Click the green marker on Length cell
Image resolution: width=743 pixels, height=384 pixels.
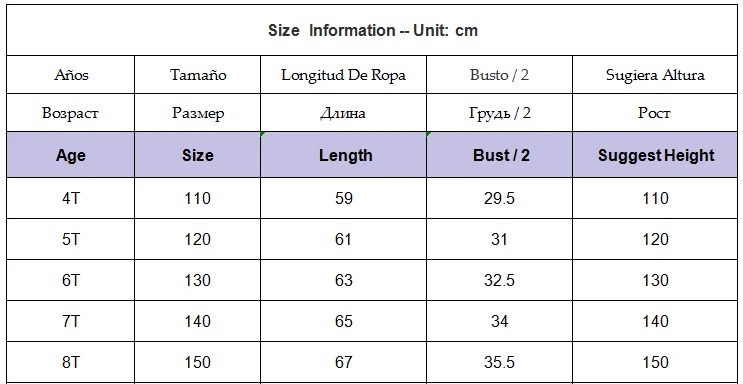click(263, 134)
